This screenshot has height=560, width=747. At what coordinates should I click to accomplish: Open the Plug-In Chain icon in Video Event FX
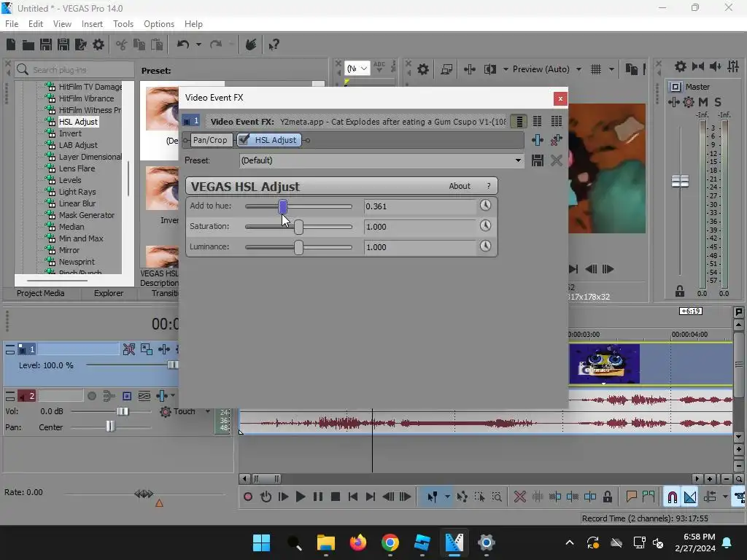[537, 140]
